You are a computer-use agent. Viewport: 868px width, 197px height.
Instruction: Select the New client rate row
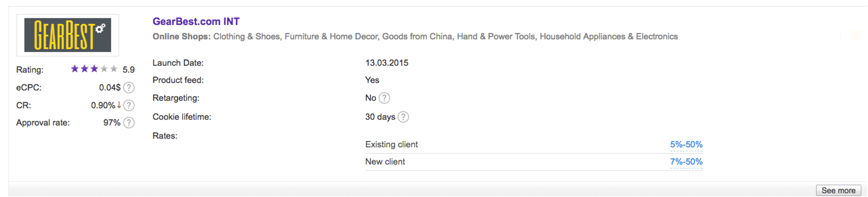coord(534,162)
